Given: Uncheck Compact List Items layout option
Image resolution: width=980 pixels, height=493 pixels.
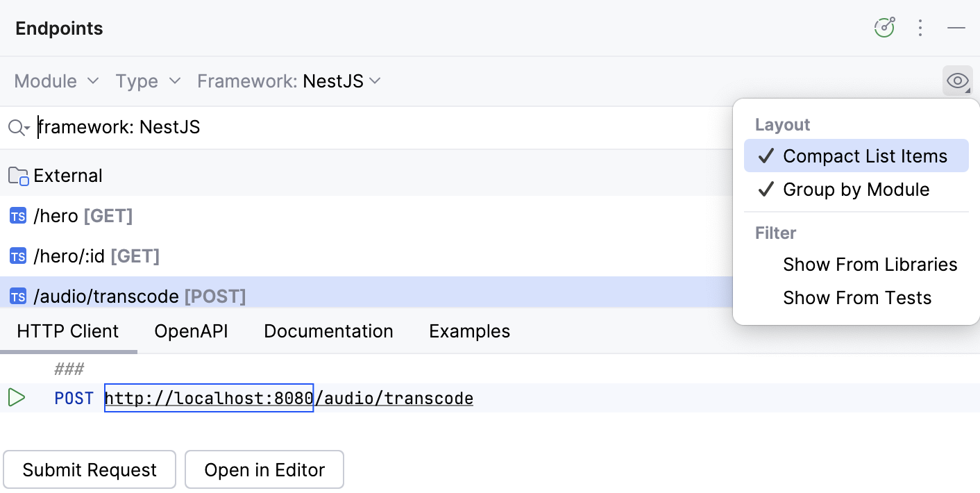Looking at the screenshot, I should pyautogui.click(x=865, y=156).
